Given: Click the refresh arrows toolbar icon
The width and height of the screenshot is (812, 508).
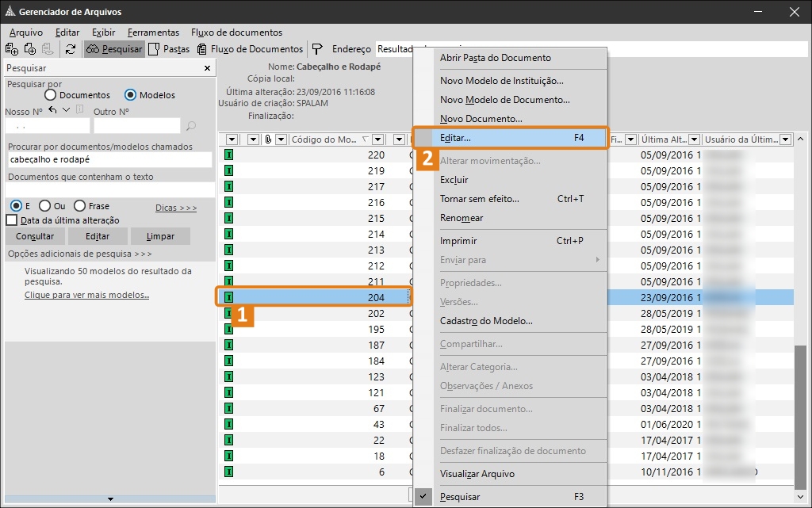Looking at the screenshot, I should pos(71,49).
